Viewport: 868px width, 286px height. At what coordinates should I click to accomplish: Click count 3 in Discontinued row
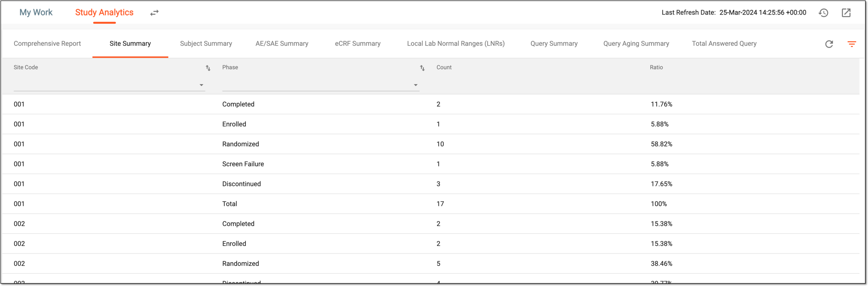[x=439, y=184]
